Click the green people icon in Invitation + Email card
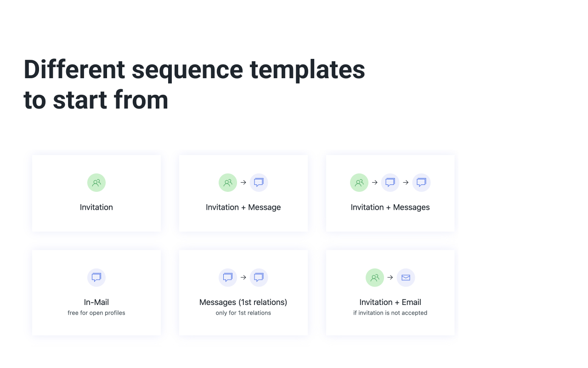 pos(375,277)
